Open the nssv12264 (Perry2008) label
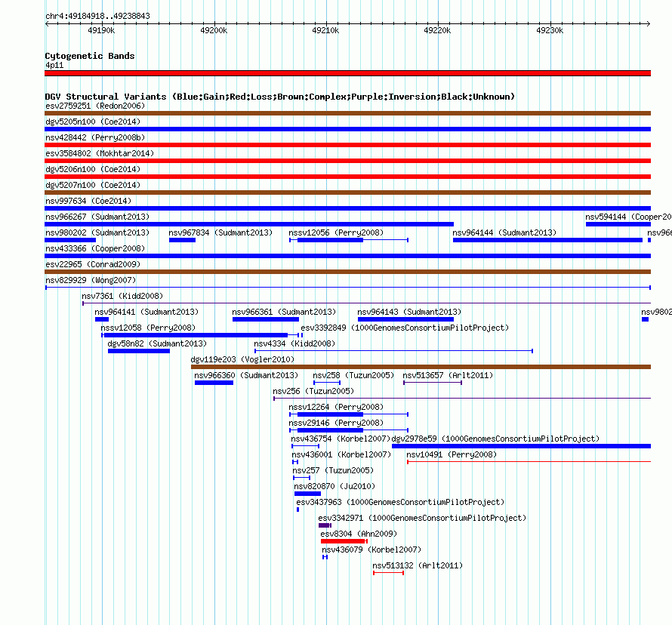672x625 pixels. point(336,407)
